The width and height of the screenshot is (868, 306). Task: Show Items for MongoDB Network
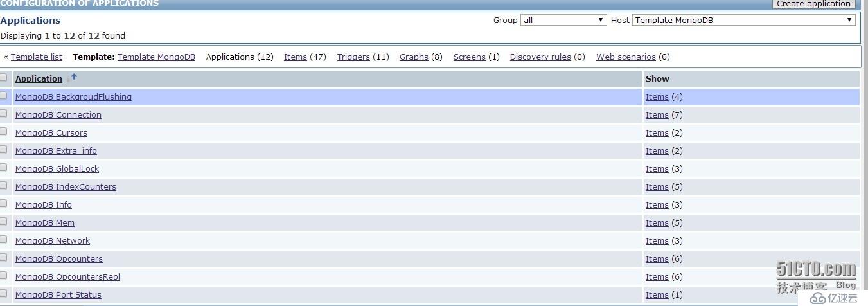[x=657, y=240]
